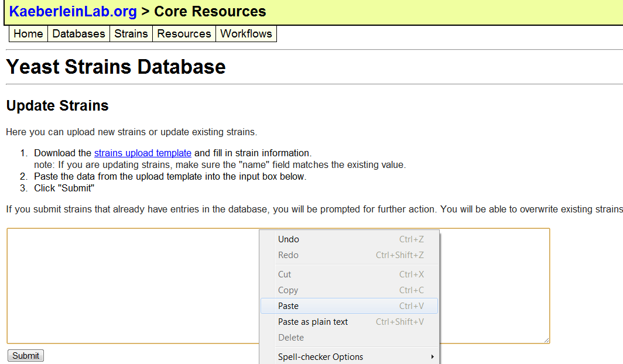
Task: Select the Workflows navigation tab
Action: [246, 34]
